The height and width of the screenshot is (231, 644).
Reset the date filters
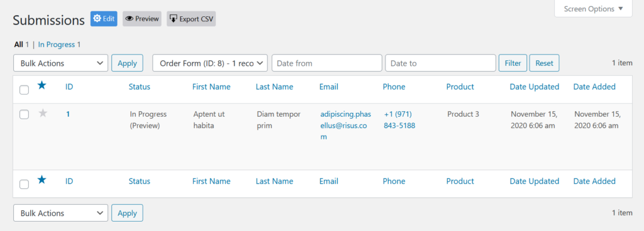tap(544, 63)
